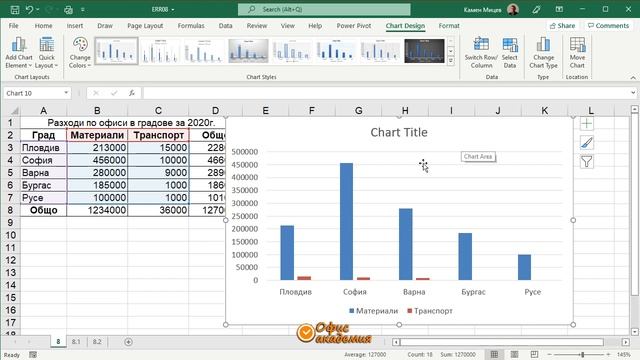Switch to the Formulas tab
This screenshot has height=360, width=640.
point(191,26)
